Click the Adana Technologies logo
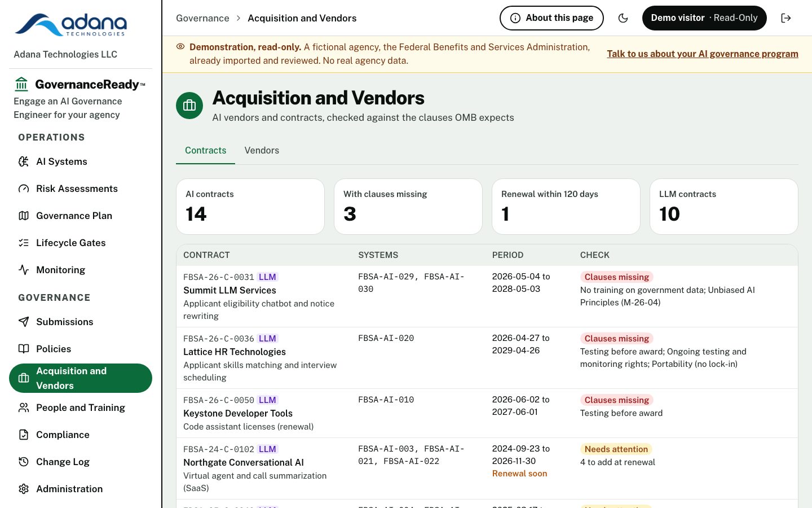The image size is (812, 508). tap(71, 25)
